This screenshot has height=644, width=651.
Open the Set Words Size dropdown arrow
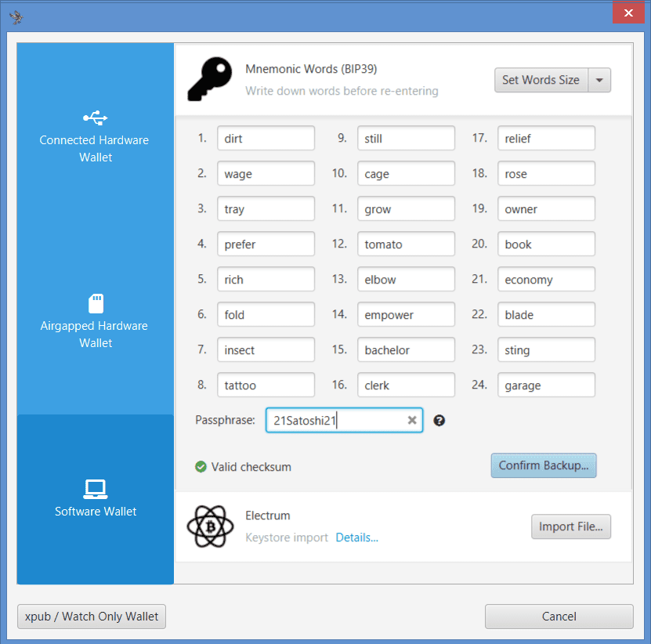coord(599,80)
